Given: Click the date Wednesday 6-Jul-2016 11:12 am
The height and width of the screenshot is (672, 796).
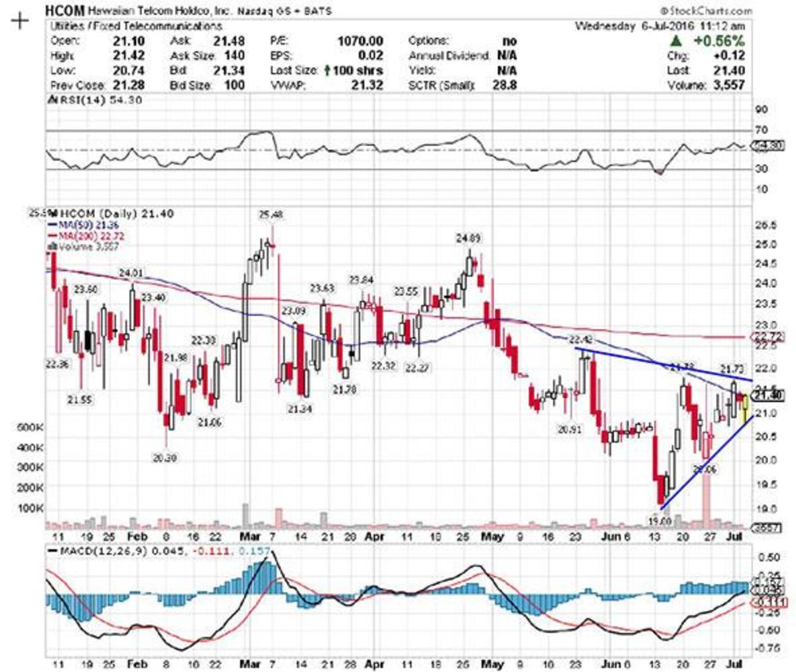Looking at the screenshot, I should tap(660, 26).
